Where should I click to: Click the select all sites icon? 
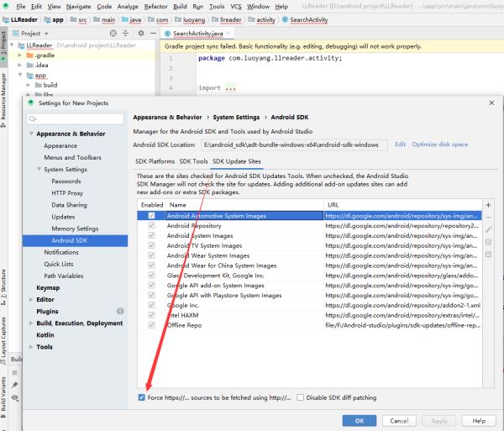coord(488,242)
